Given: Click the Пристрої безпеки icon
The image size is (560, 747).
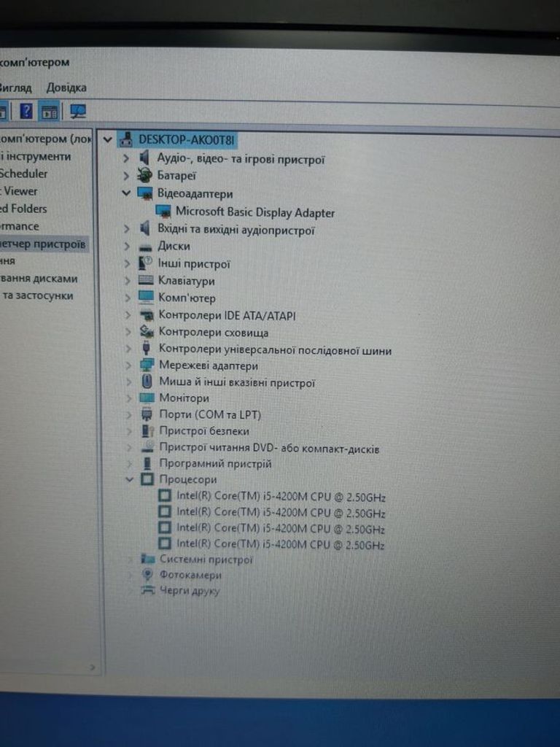Looking at the screenshot, I should tap(147, 430).
